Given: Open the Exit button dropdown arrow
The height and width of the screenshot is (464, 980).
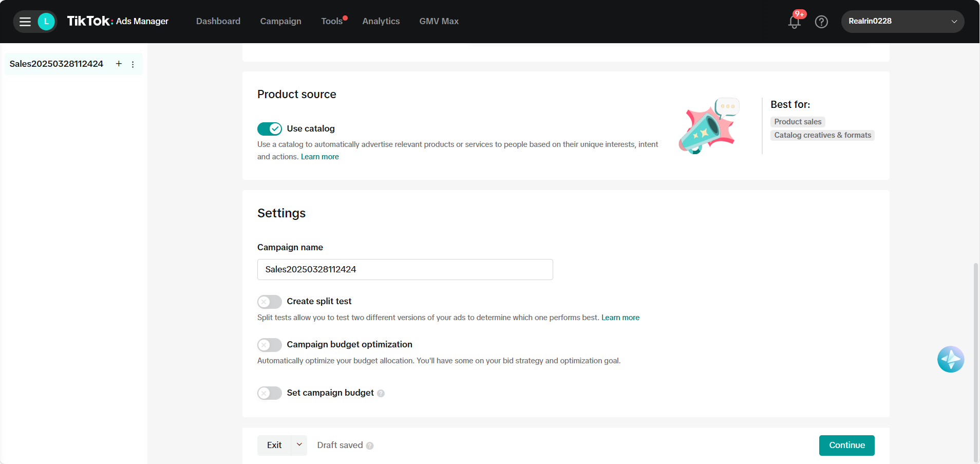Looking at the screenshot, I should click(x=299, y=445).
